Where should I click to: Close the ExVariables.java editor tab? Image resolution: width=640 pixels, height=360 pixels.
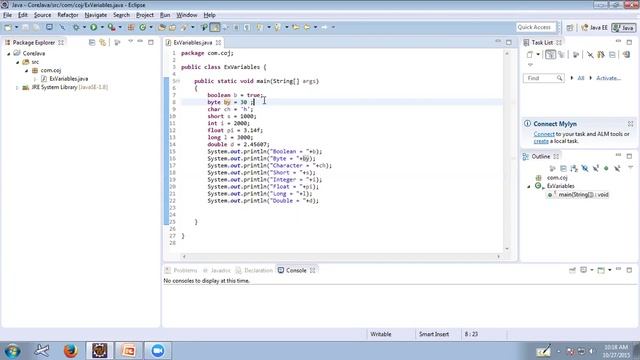pos(218,42)
